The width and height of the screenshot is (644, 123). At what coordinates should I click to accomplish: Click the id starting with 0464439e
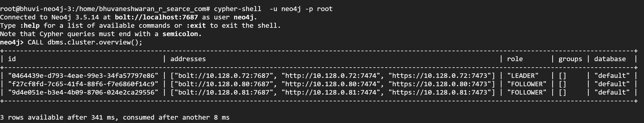83,76
